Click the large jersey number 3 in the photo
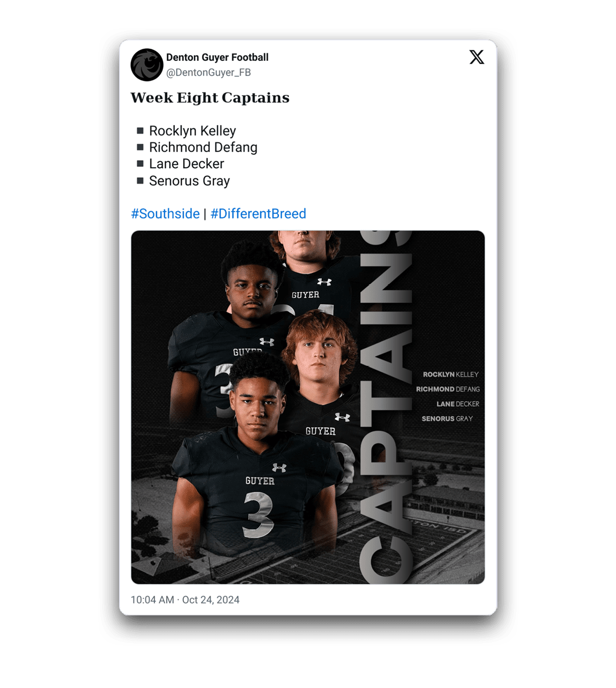Viewport: 616px width, 688px height. 259,514
